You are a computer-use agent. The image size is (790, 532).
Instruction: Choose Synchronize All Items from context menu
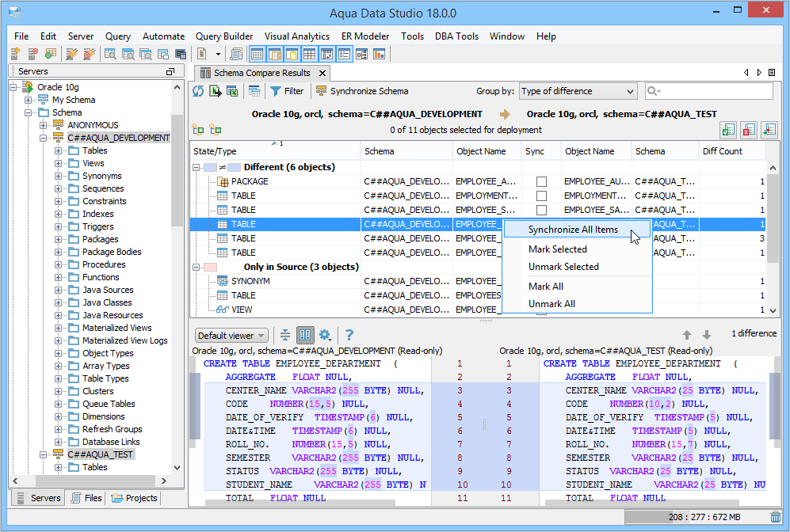pos(573,230)
